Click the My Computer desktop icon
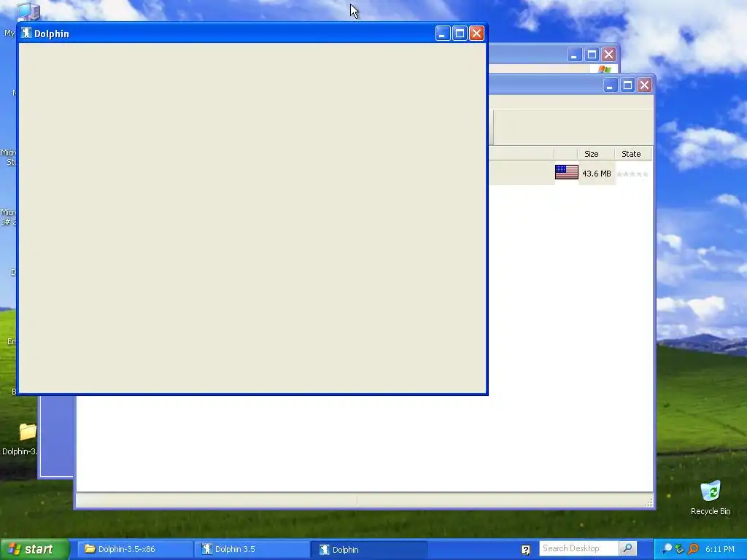Image resolution: width=747 pixels, height=560 pixels. pyautogui.click(x=28, y=11)
